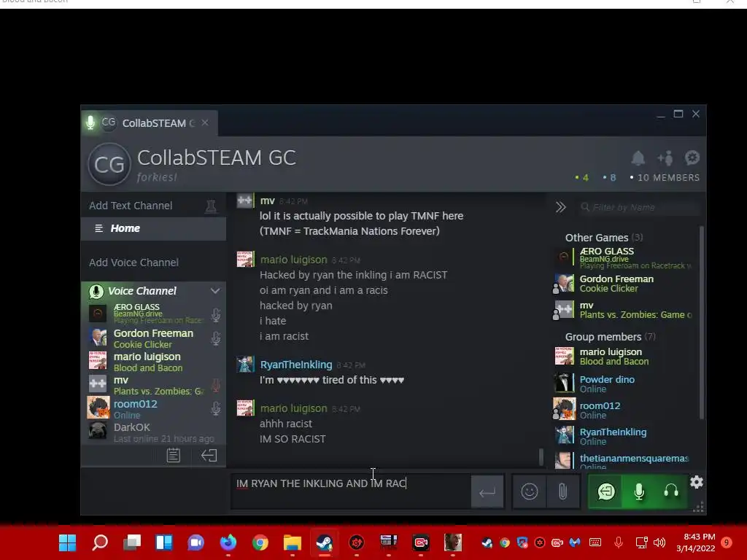Open taskbar Search
This screenshot has height=560, width=747.
[x=99, y=542]
